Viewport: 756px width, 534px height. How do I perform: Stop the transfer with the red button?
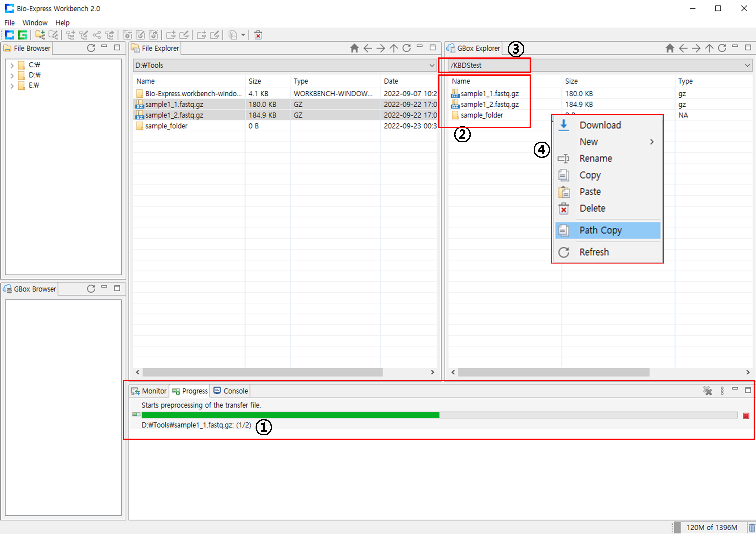point(746,416)
